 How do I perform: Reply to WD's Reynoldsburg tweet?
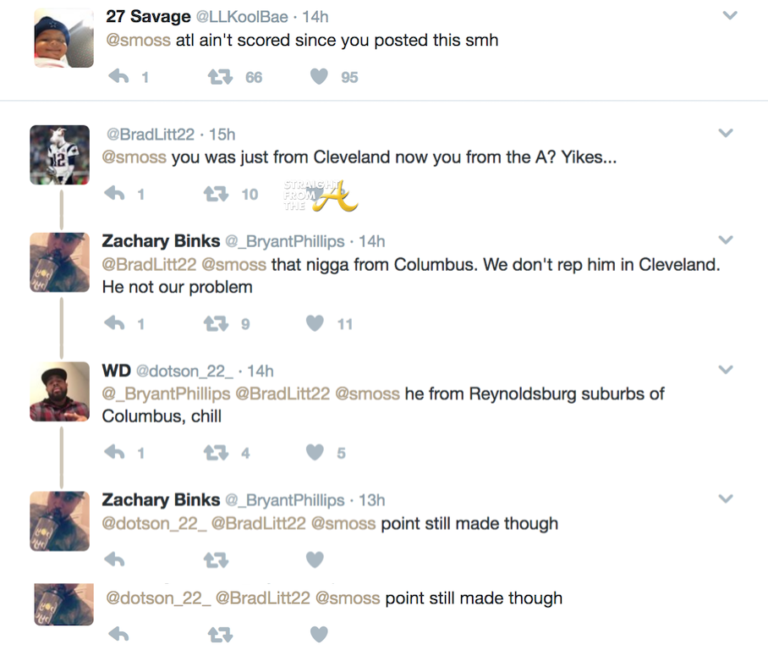pyautogui.click(x=115, y=453)
